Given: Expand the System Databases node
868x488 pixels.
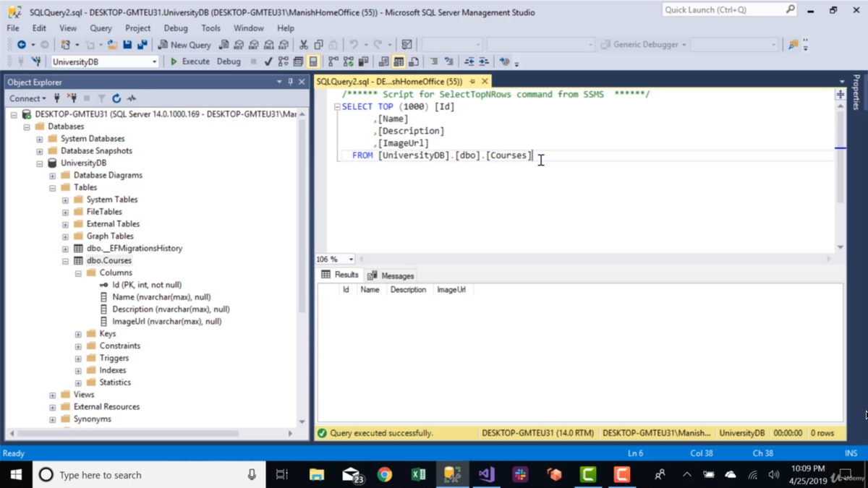Looking at the screenshot, I should (x=40, y=139).
